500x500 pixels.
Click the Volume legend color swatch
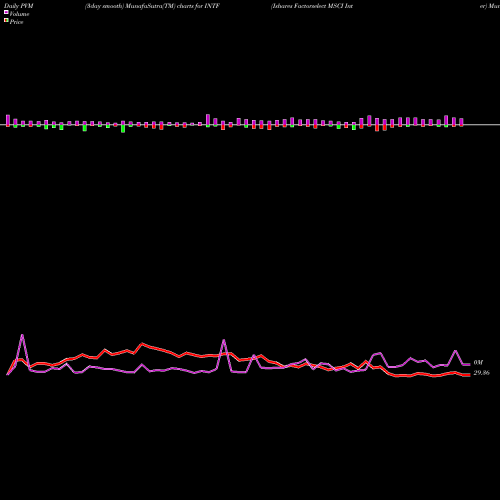tap(6, 12)
